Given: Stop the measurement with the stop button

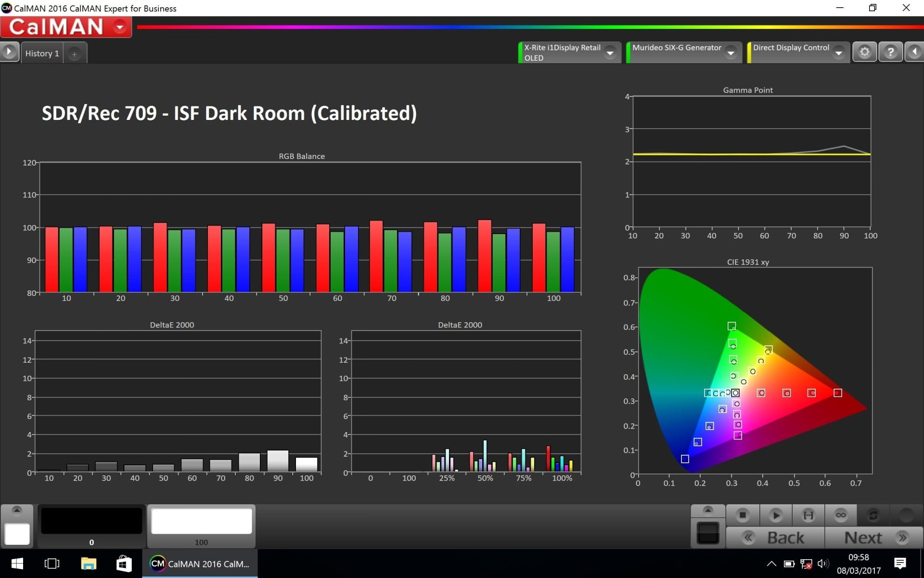Looking at the screenshot, I should (x=743, y=515).
